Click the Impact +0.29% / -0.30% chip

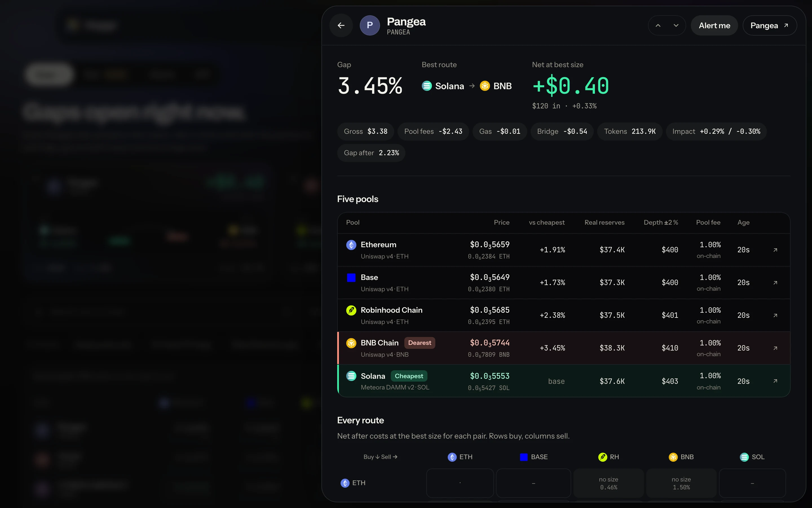tap(716, 131)
